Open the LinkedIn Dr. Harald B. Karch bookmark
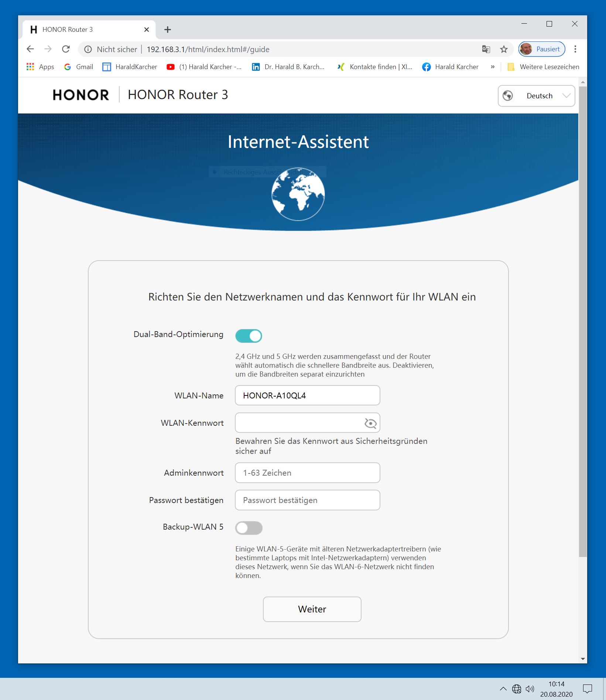 pos(288,67)
